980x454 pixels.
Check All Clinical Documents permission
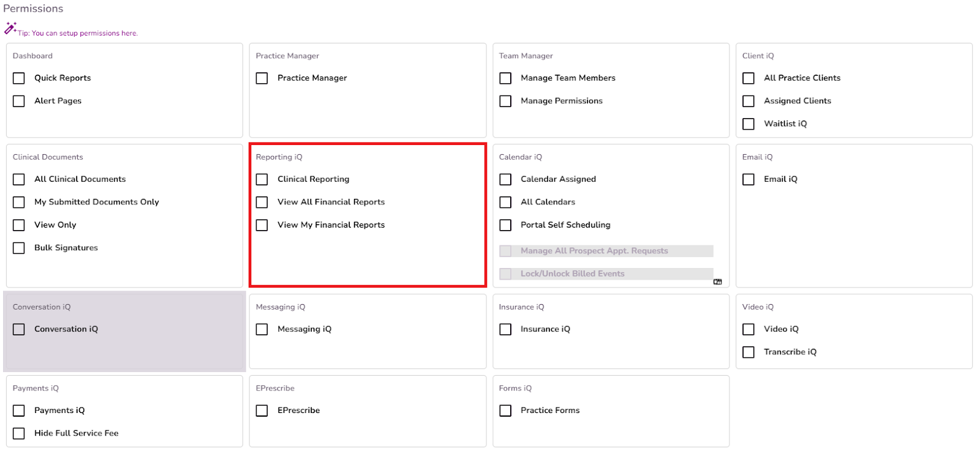pos(19,179)
